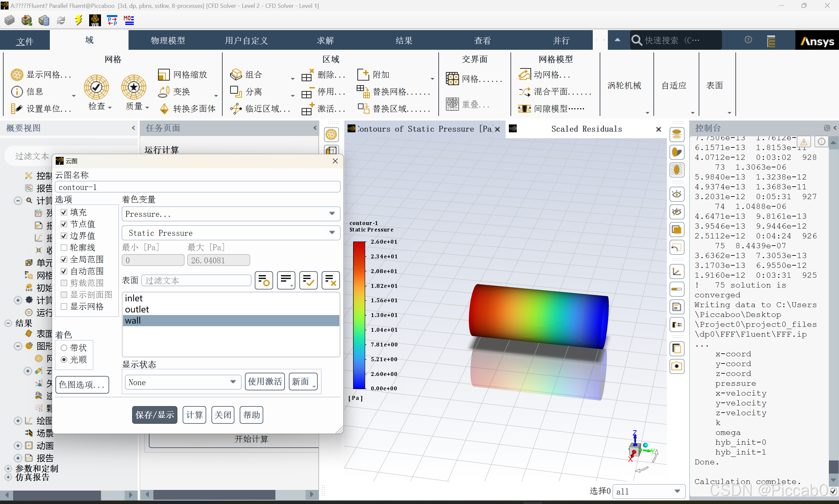Click the 保存/显示 button

tap(155, 415)
